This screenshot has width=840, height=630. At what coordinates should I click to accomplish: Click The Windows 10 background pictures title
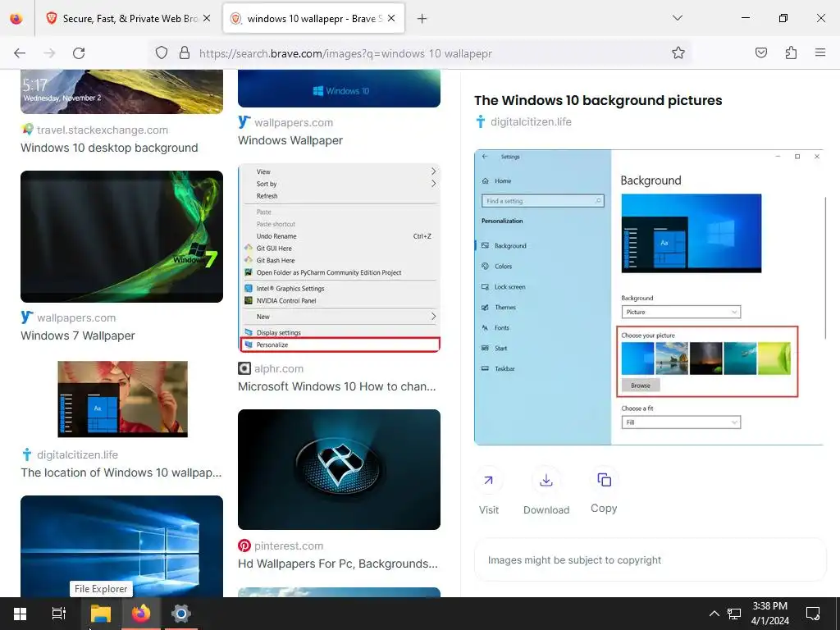click(x=598, y=100)
